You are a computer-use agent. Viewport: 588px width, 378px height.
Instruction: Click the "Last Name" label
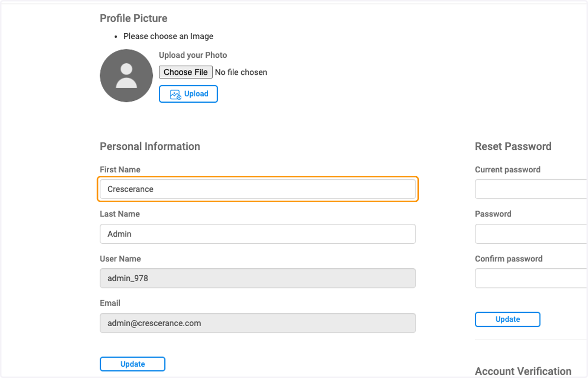(x=120, y=214)
